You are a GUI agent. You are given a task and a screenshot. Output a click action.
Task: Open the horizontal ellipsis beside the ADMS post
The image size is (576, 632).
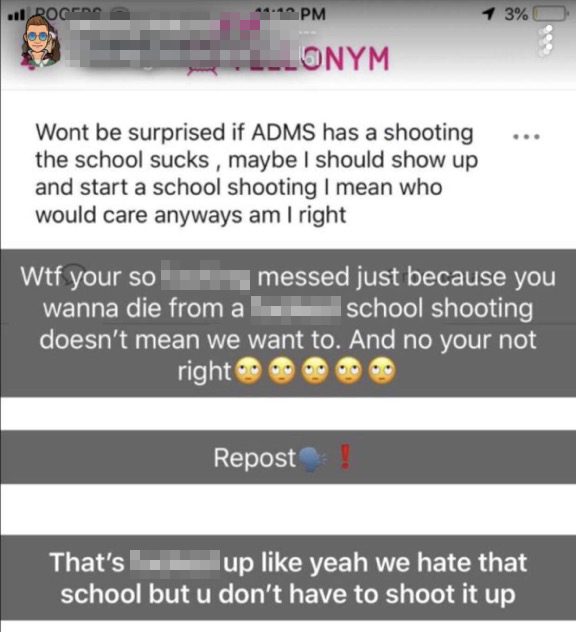click(x=526, y=136)
